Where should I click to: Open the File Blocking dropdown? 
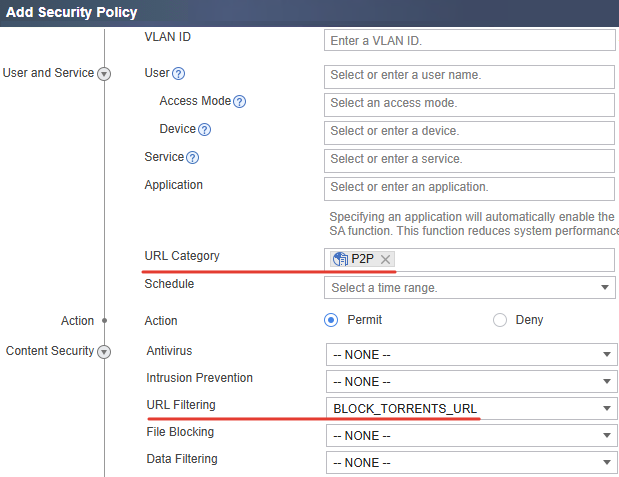(471, 436)
